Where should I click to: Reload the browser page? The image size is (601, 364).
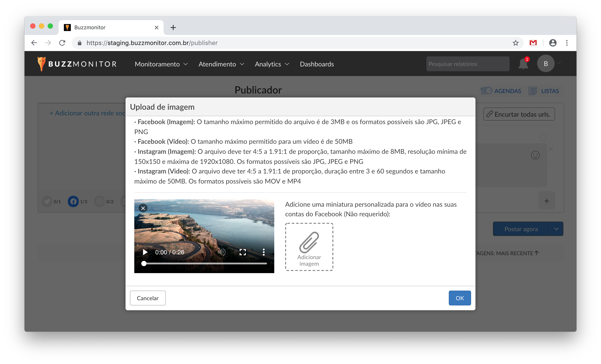(62, 43)
